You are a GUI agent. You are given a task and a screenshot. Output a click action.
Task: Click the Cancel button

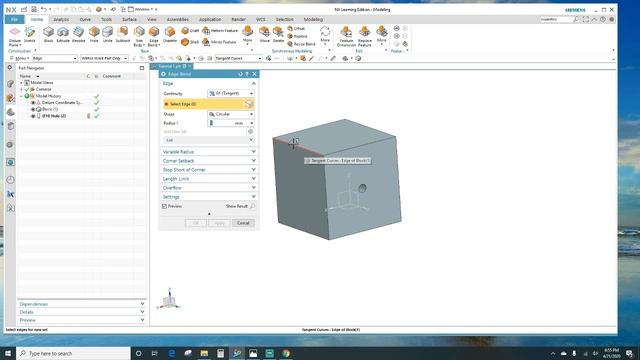point(243,223)
